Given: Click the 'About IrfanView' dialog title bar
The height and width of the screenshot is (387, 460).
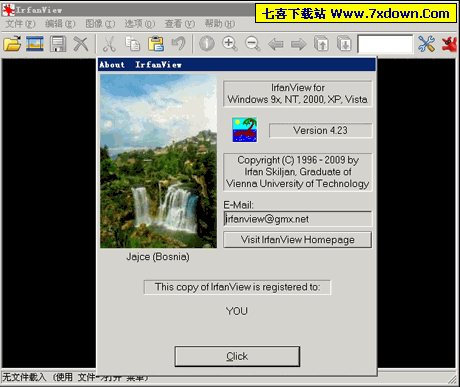Looking at the screenshot, I should tap(237, 64).
